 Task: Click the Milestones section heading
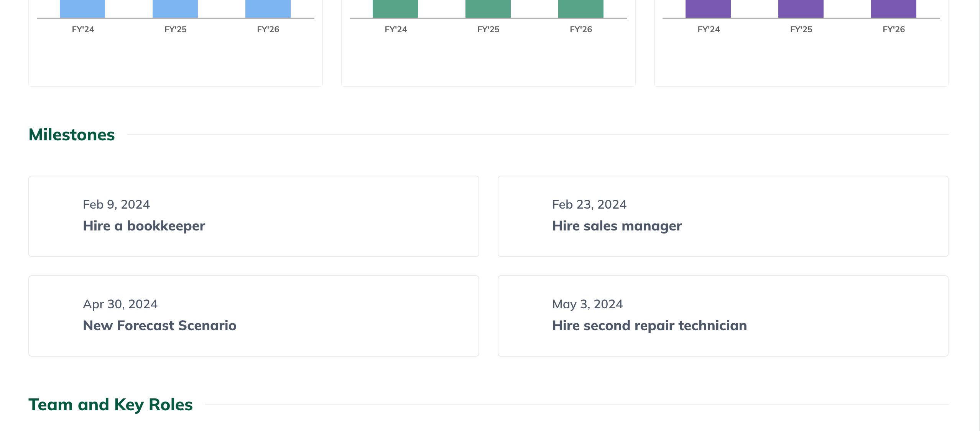[72, 134]
